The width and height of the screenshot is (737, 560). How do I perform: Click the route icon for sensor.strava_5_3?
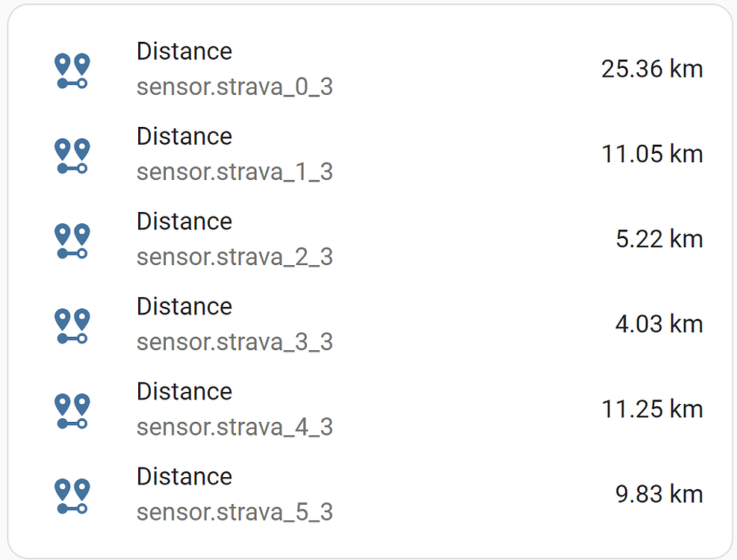pos(72,494)
